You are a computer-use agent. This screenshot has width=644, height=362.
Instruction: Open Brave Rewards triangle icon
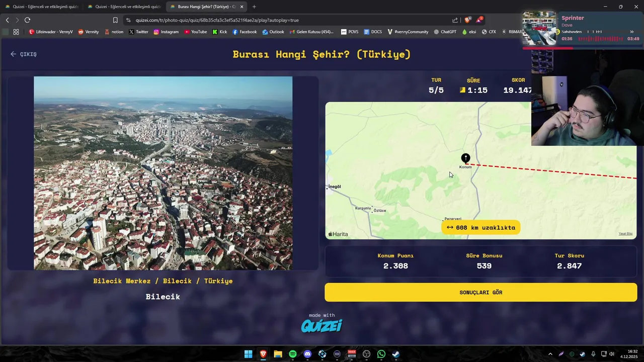(x=479, y=20)
